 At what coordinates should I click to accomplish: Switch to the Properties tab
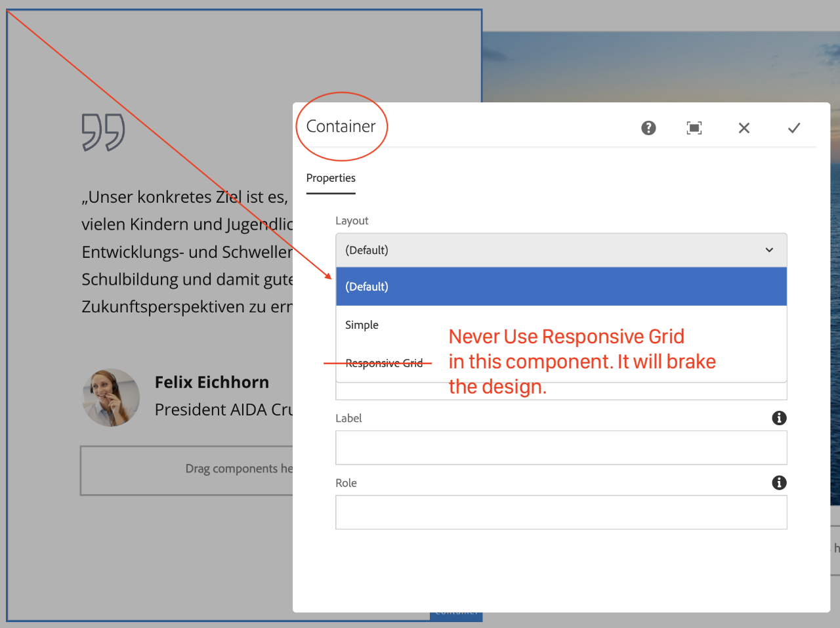point(331,178)
